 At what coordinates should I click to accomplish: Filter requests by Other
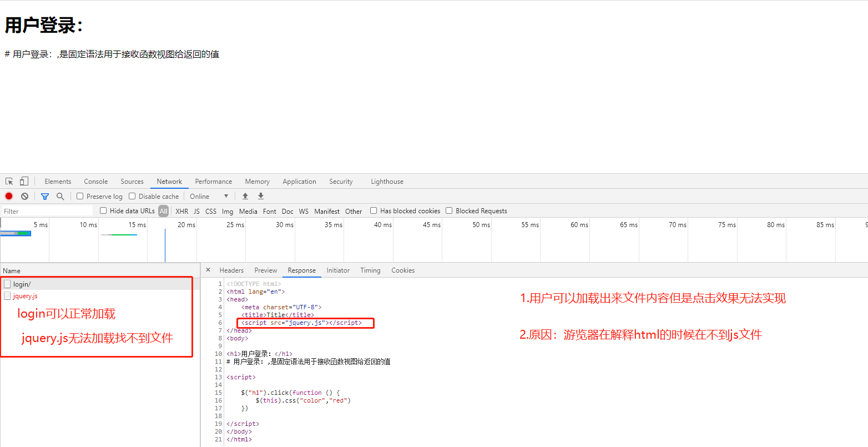pos(354,211)
